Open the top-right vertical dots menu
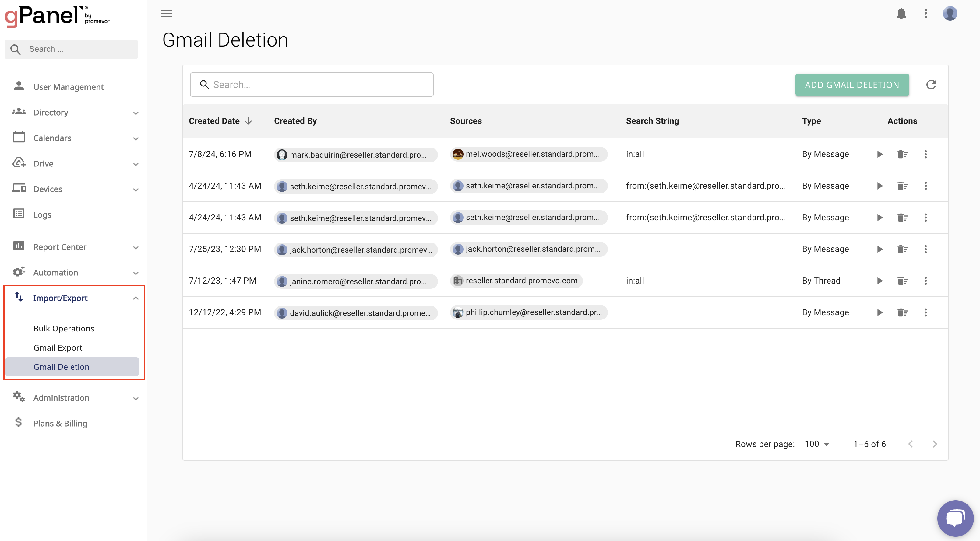 tap(925, 14)
